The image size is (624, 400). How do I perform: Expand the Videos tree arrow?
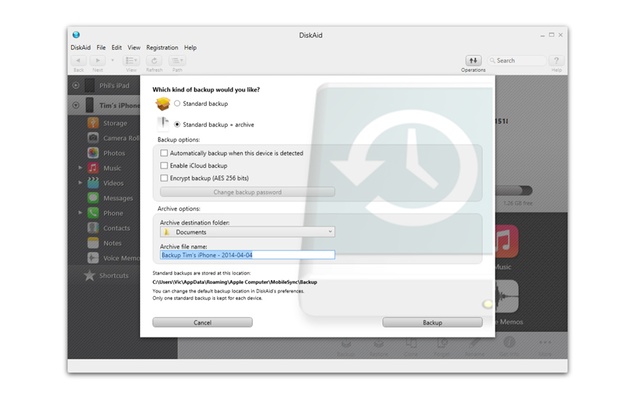(80, 183)
